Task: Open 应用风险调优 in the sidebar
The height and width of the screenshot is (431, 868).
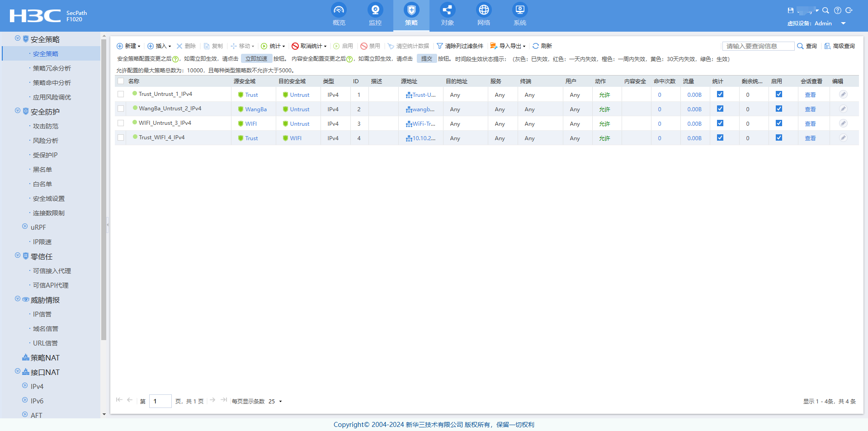Action: point(52,97)
